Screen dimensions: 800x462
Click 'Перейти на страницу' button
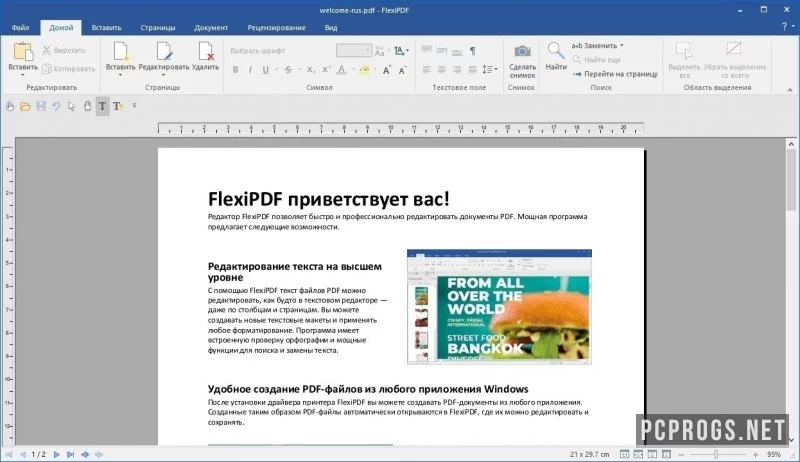tap(615, 74)
